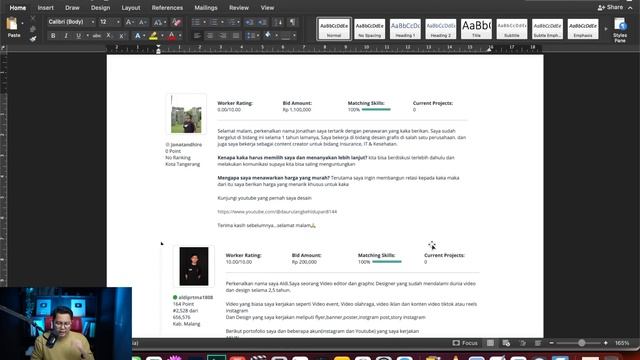This screenshot has height=360, width=640.
Task: Open the Layout tab
Action: 131,8
